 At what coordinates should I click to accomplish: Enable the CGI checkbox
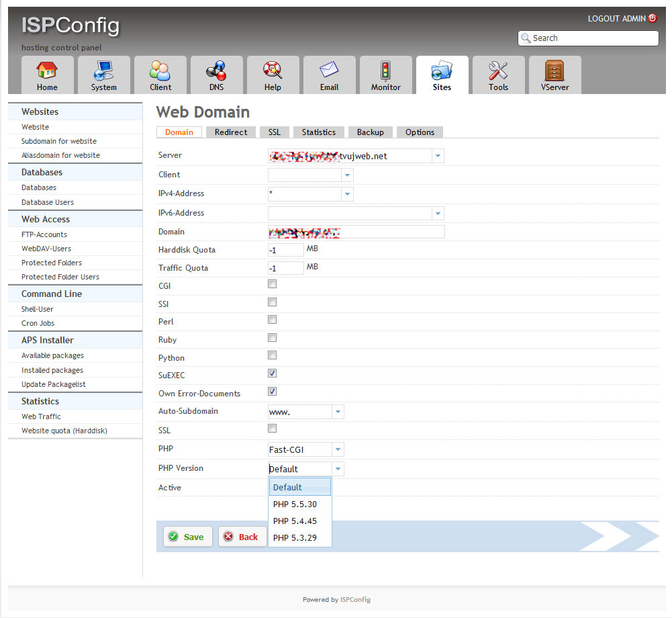273,284
